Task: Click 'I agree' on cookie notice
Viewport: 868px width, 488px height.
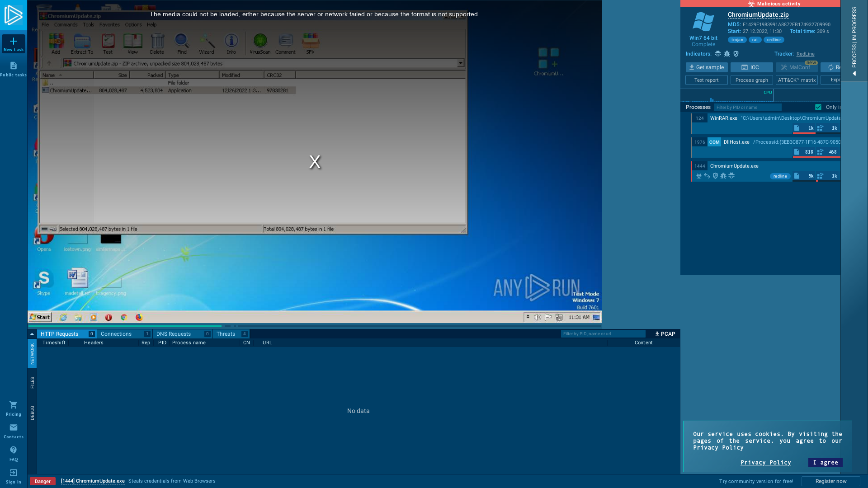Action: click(x=826, y=462)
